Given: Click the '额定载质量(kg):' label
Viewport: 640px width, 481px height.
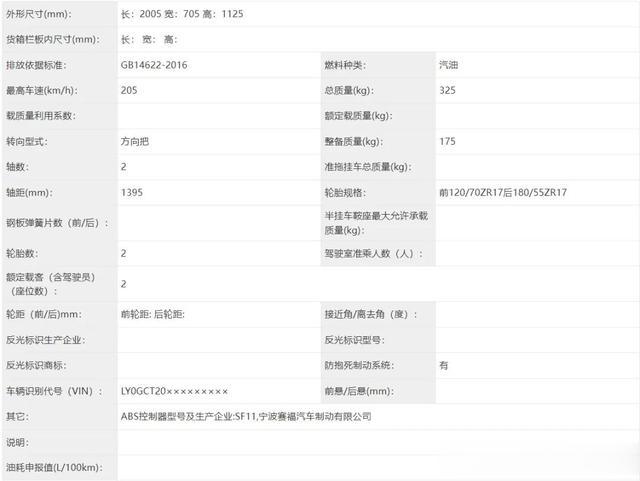Looking at the screenshot, I should (x=358, y=116).
